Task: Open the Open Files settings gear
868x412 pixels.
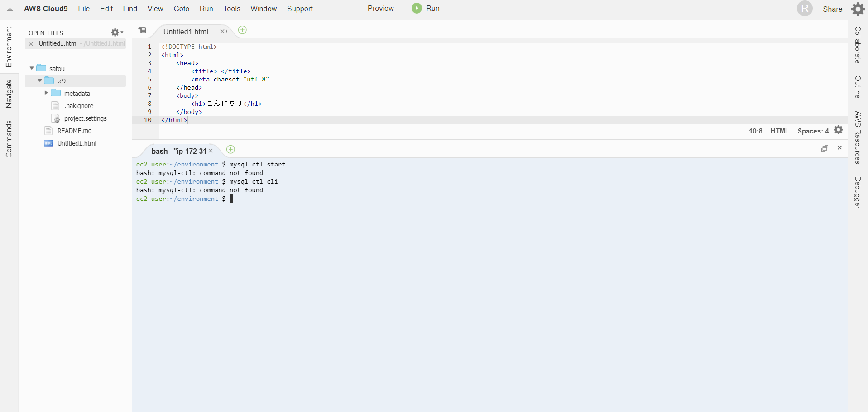Action: [115, 32]
